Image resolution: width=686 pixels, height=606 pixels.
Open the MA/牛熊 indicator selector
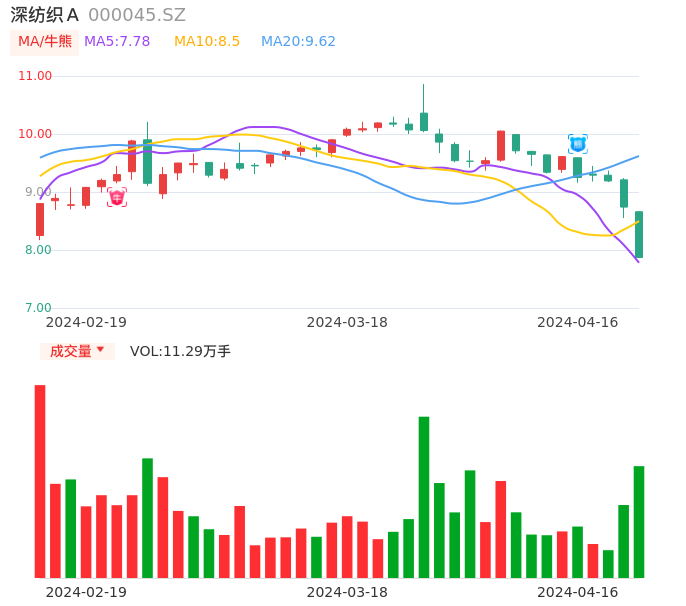(x=45, y=41)
